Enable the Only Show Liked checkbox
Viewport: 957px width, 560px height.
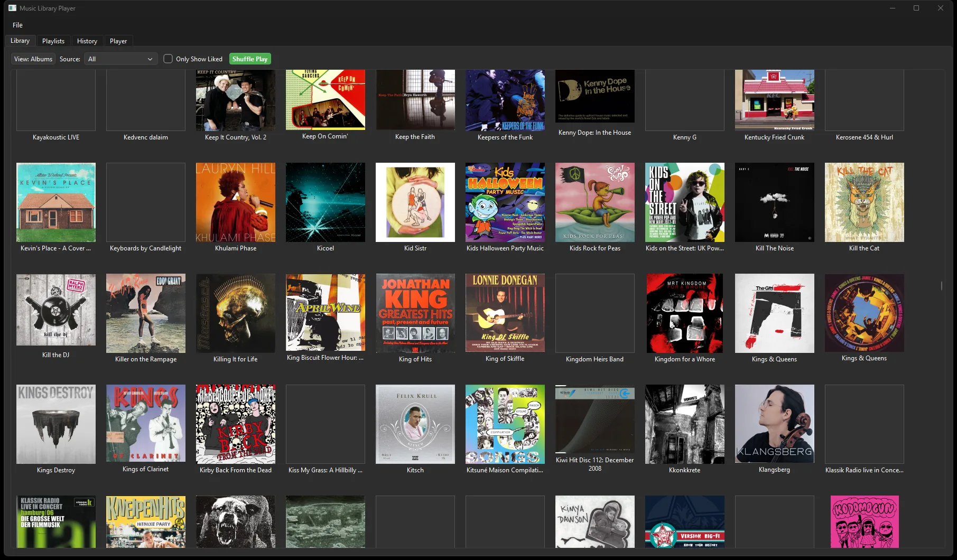coord(168,59)
